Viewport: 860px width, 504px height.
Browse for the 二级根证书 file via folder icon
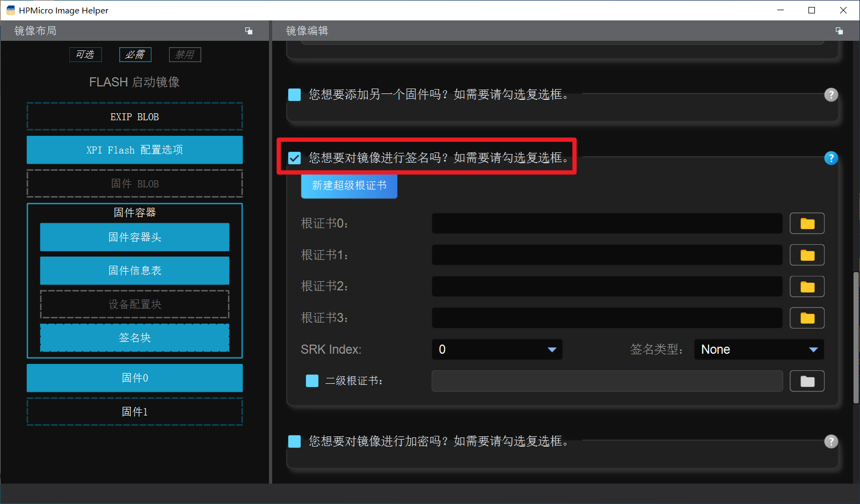coord(807,381)
